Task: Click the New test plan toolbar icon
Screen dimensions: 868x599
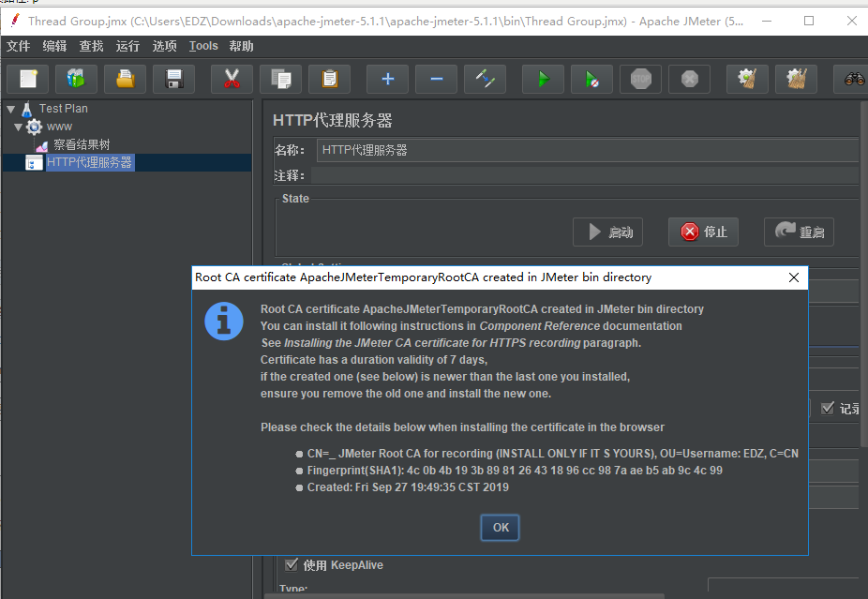Action: click(28, 79)
